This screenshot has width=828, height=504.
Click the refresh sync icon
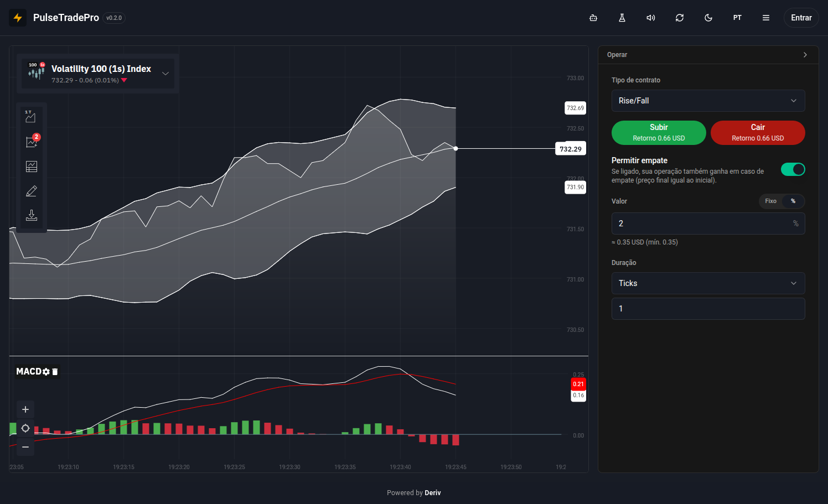tap(680, 18)
